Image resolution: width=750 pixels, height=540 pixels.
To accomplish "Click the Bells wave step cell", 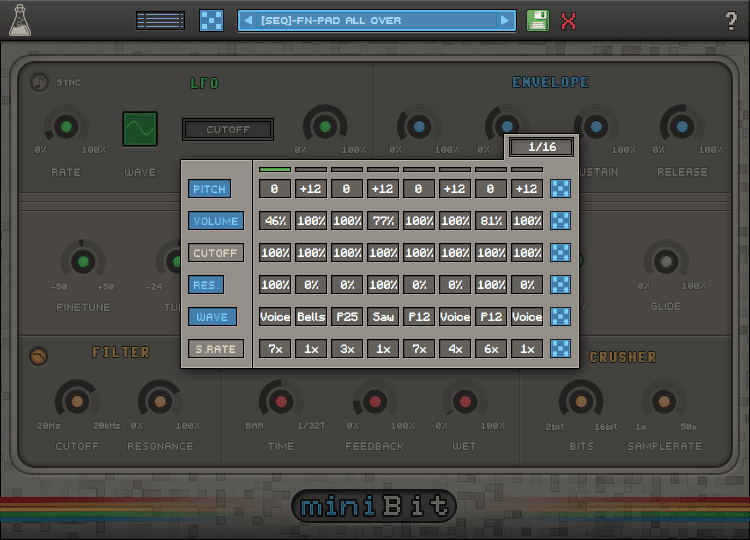I will point(311,317).
